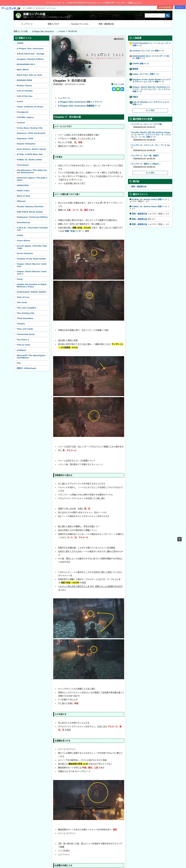Open Tormented Souls sidebar entry

26,334
